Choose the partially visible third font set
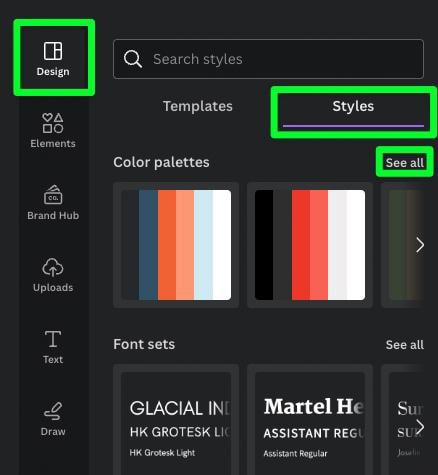This screenshot has width=438, height=475. 403,420
